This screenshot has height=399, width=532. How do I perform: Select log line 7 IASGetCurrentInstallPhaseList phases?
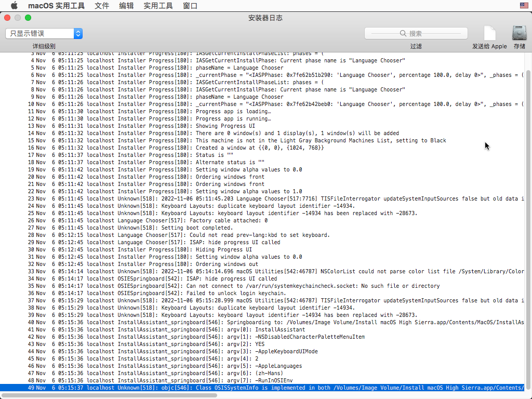[x=262, y=83]
